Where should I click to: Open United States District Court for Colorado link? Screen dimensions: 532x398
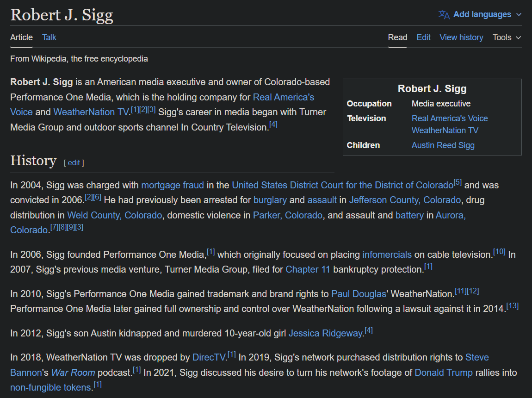[343, 185]
